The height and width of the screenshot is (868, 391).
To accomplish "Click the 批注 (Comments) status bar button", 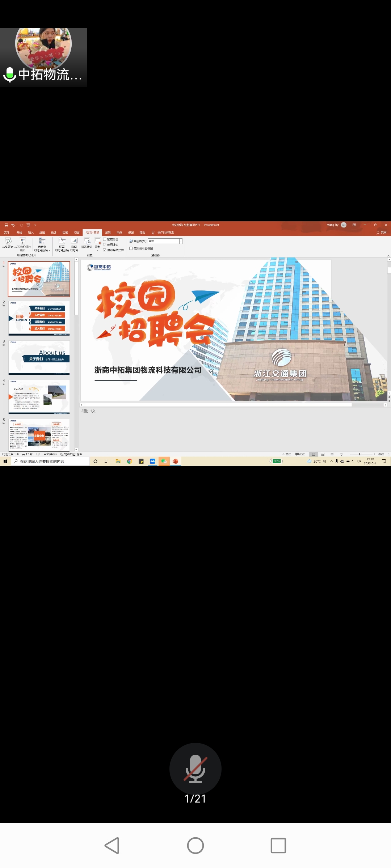I will (x=300, y=454).
